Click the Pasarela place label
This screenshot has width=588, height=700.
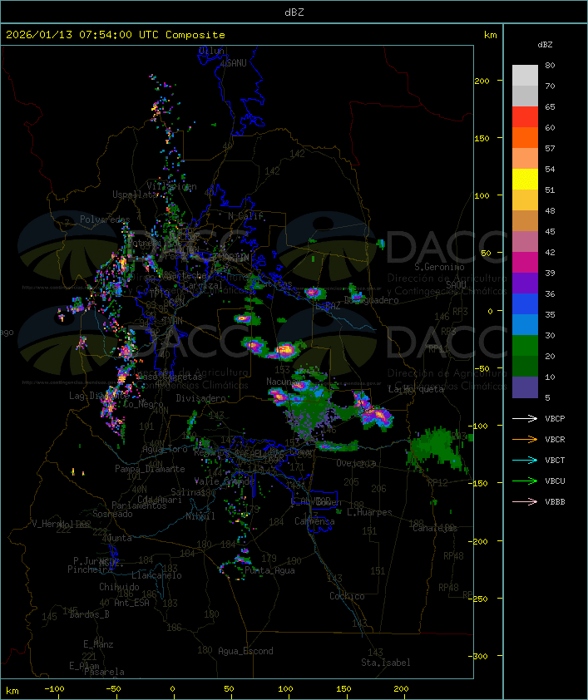tap(104, 672)
